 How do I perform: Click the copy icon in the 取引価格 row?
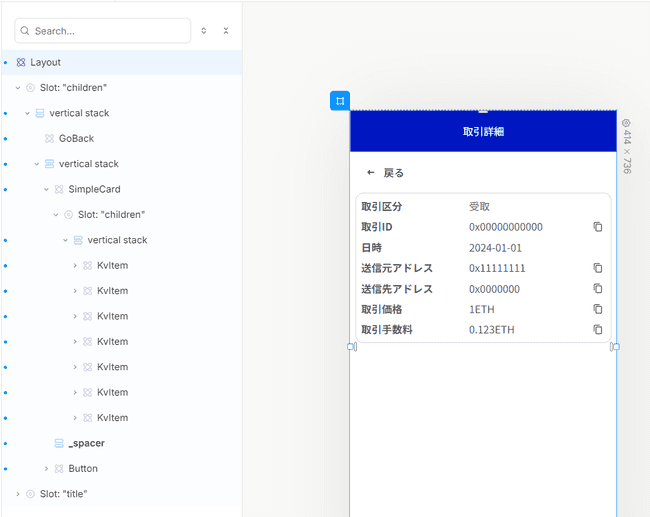[x=597, y=309]
